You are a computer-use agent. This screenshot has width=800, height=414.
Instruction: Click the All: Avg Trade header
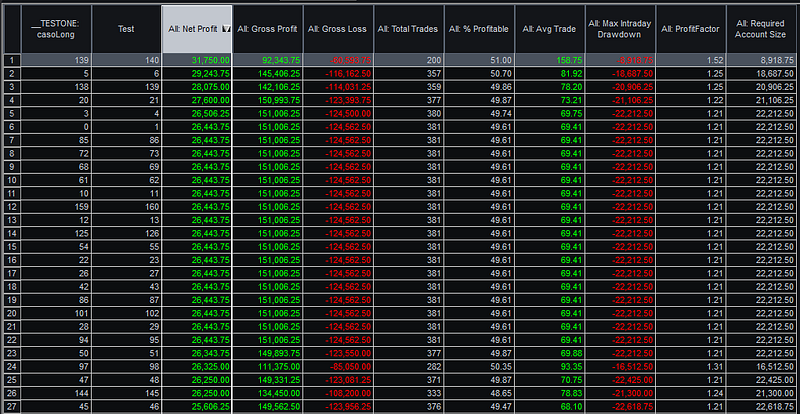[x=549, y=29]
